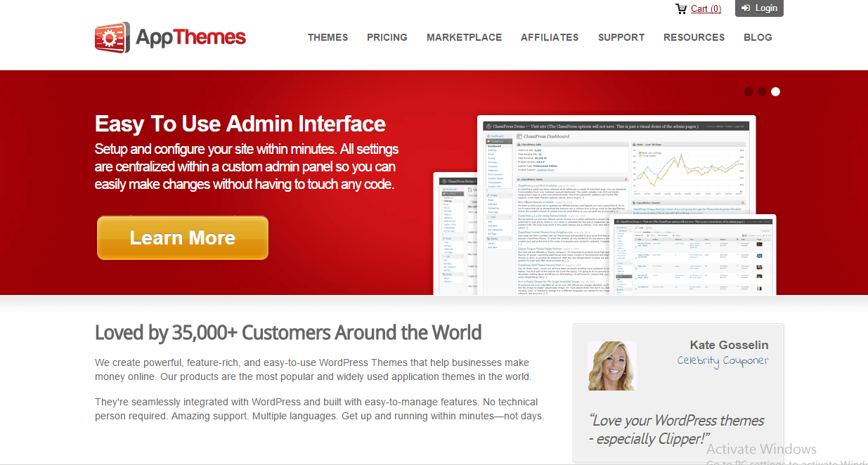The height and width of the screenshot is (465, 868).
Task: Click the small admin screenshot beside Learn More
Action: [455, 233]
